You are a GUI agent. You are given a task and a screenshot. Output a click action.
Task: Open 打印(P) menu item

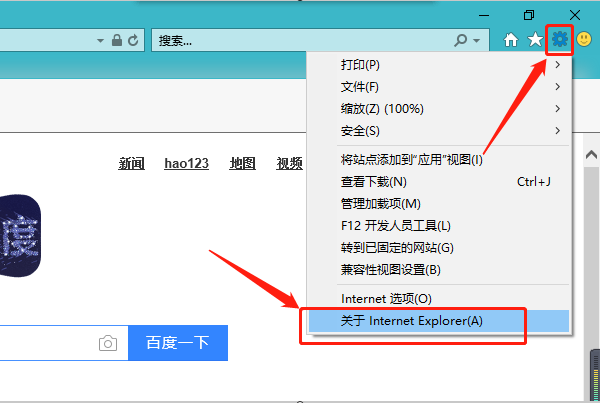(x=439, y=65)
